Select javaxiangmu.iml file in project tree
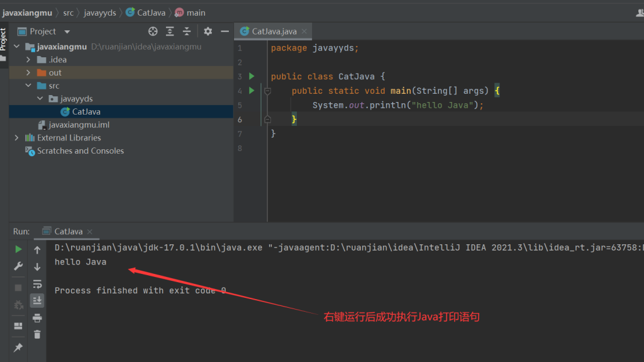The image size is (644, 362). (79, 125)
